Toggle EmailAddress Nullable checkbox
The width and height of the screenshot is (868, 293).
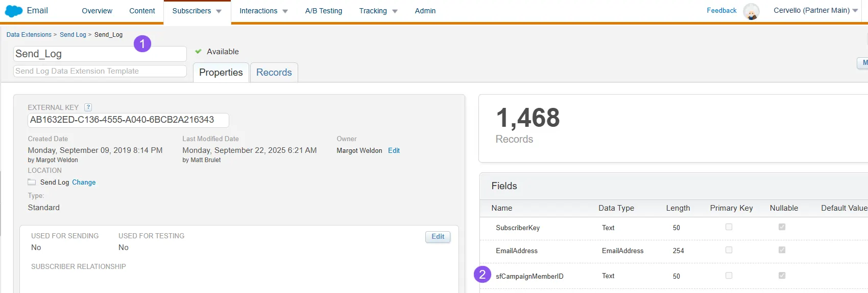tap(782, 250)
